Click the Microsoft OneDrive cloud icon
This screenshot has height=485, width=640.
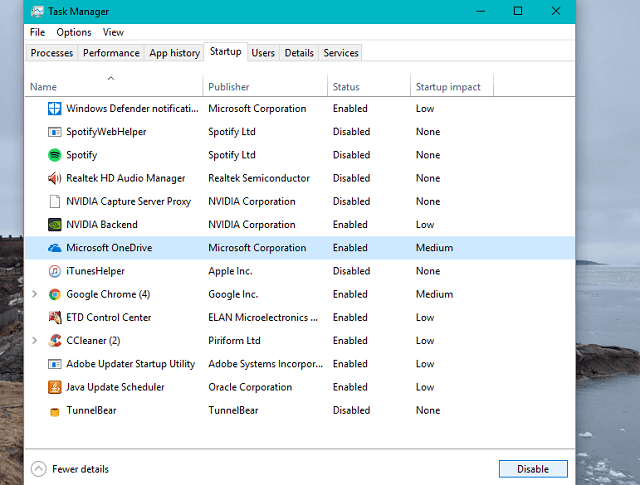click(x=54, y=248)
